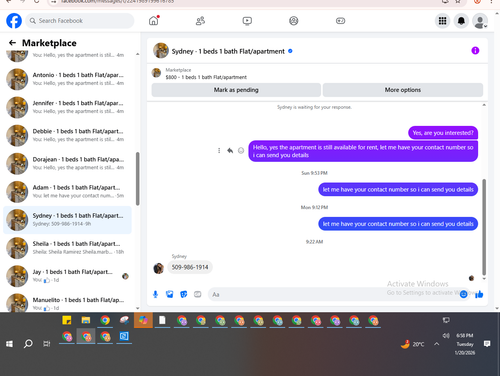Open the Groups icon in top navigation
The image size is (500, 376).
(294, 21)
